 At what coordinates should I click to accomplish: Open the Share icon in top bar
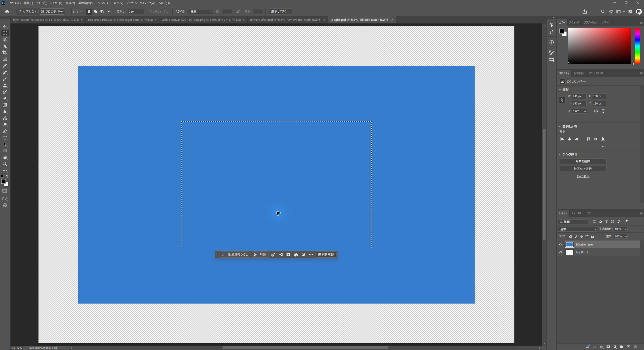coord(584,12)
